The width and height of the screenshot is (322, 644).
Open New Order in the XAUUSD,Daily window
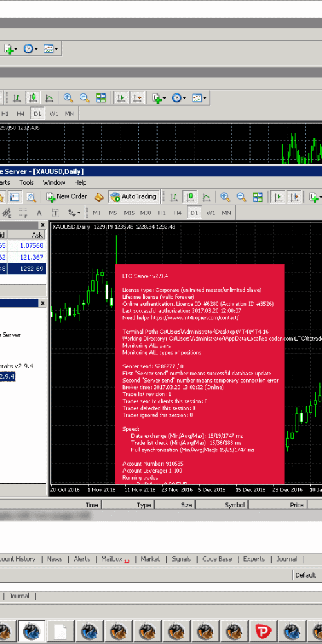coord(66,196)
